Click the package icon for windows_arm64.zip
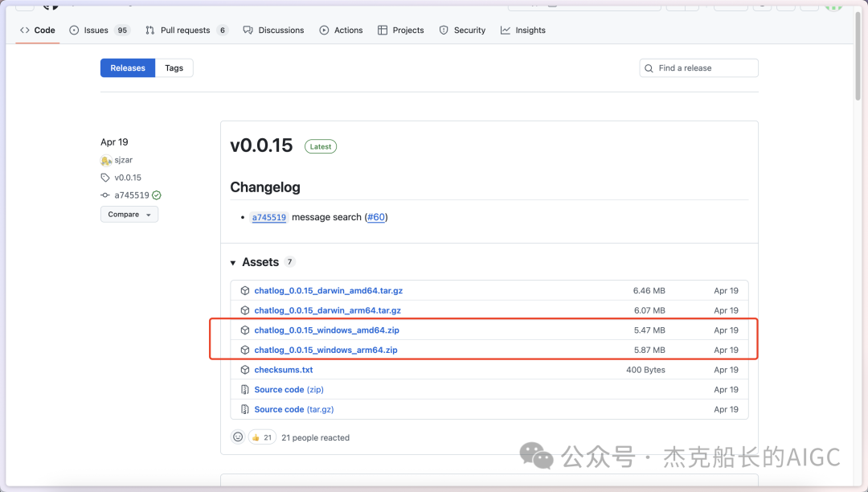 click(244, 351)
